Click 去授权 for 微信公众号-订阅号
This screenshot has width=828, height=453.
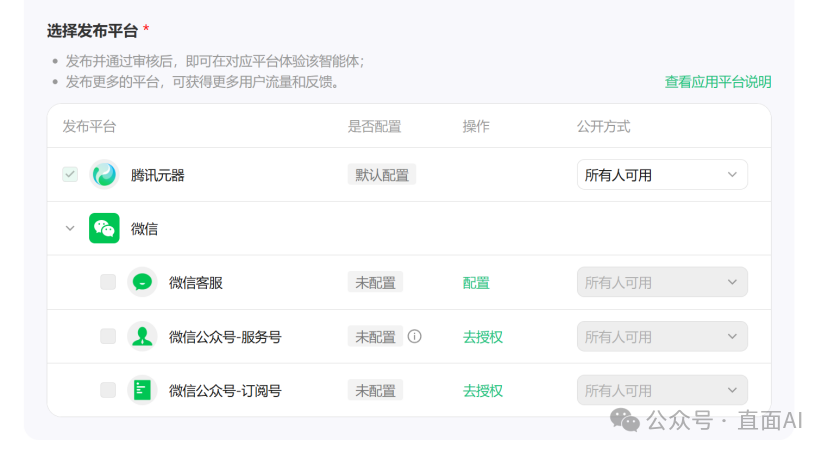[x=482, y=390]
